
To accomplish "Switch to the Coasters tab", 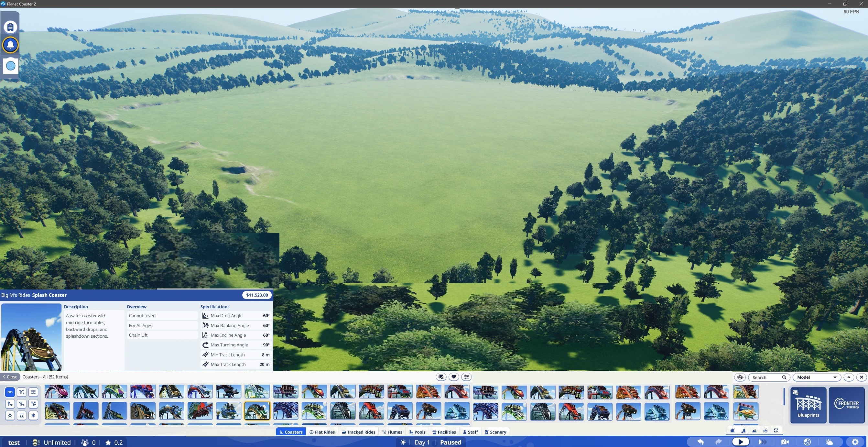I will 291,432.
